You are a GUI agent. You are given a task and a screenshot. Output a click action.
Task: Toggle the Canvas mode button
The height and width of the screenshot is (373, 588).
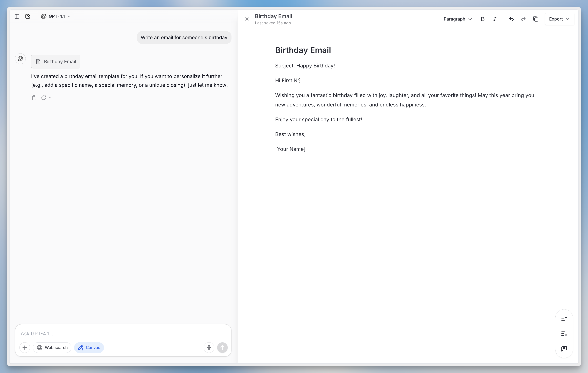(x=89, y=348)
